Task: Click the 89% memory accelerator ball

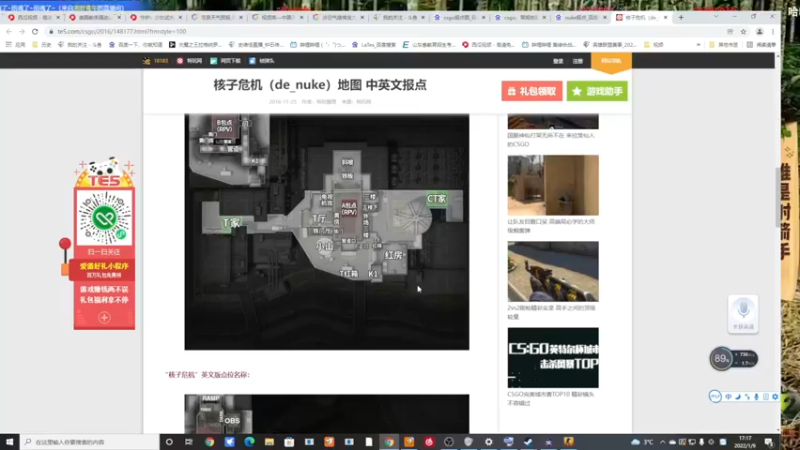Action: [x=721, y=359]
